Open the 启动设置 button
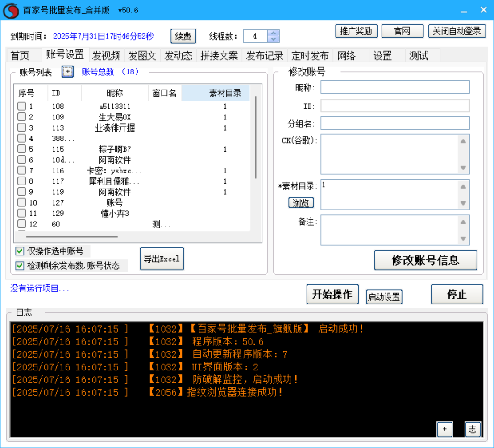494x448 pixels. click(x=384, y=297)
